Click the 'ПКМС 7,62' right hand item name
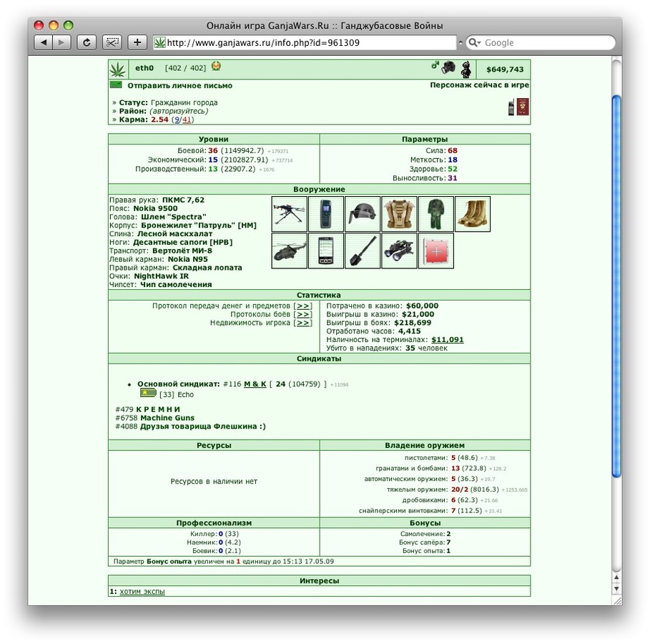 point(183,200)
